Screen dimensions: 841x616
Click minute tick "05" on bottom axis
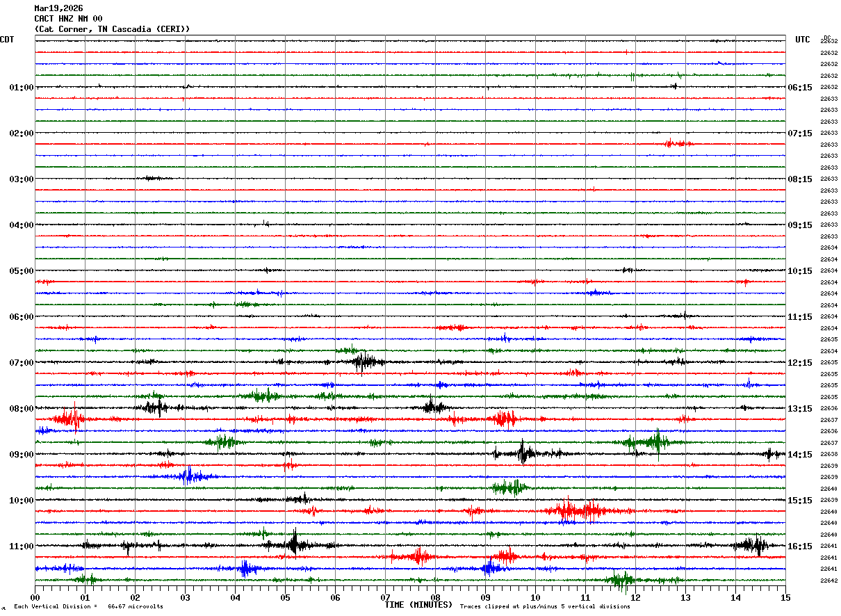click(285, 597)
